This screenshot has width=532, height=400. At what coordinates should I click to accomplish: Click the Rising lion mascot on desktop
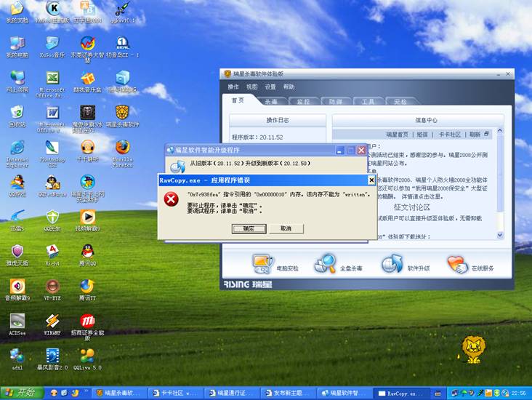473,350
